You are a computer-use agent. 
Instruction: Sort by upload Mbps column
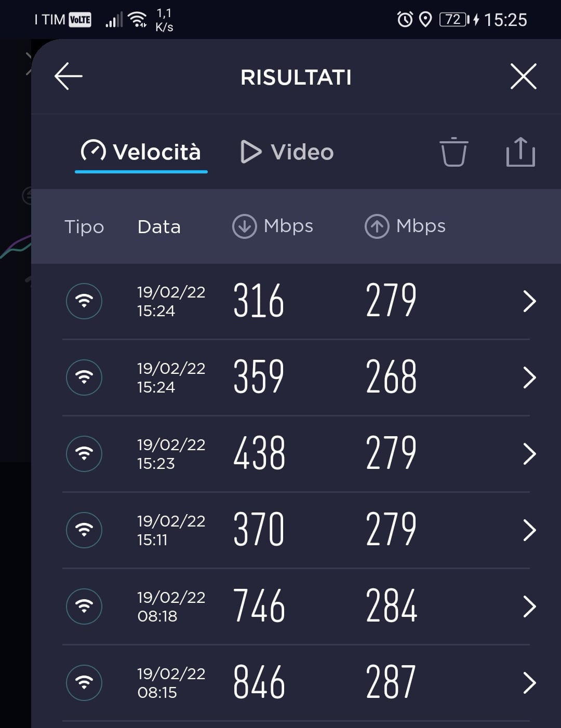click(405, 226)
